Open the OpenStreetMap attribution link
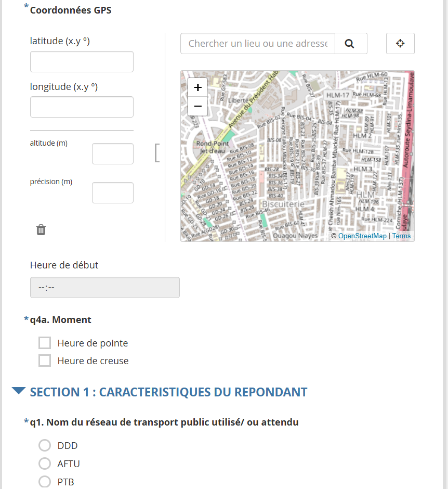Image resolution: width=448 pixels, height=489 pixels. coord(362,236)
